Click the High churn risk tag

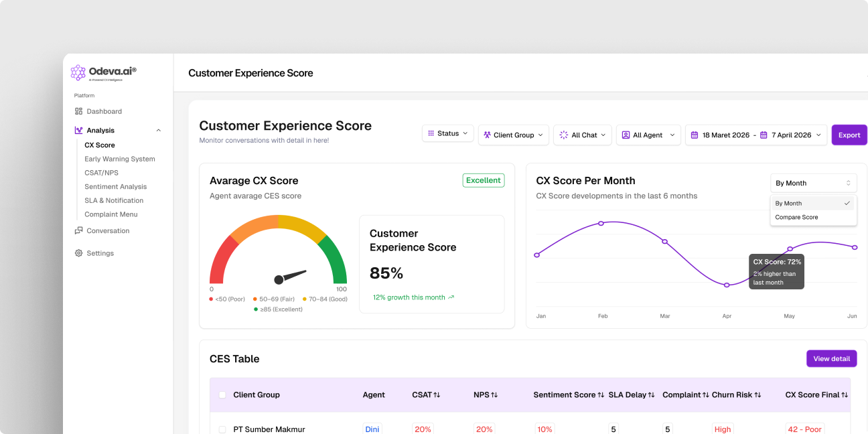(723, 429)
